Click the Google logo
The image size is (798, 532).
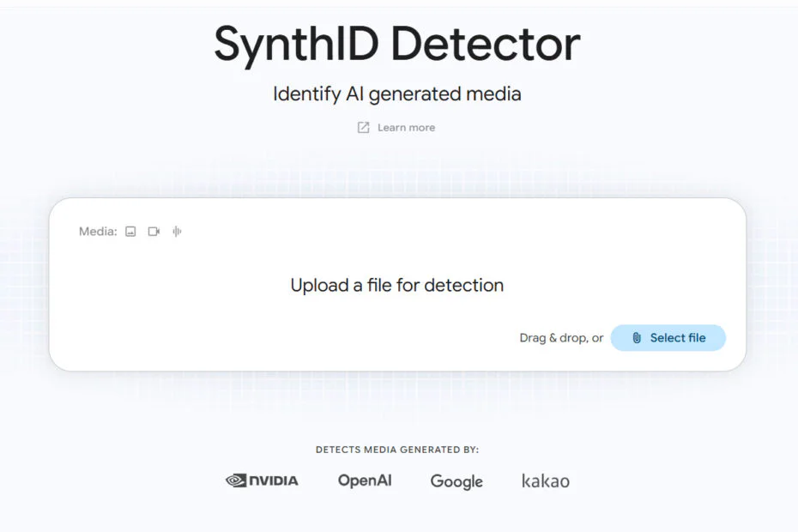456,481
